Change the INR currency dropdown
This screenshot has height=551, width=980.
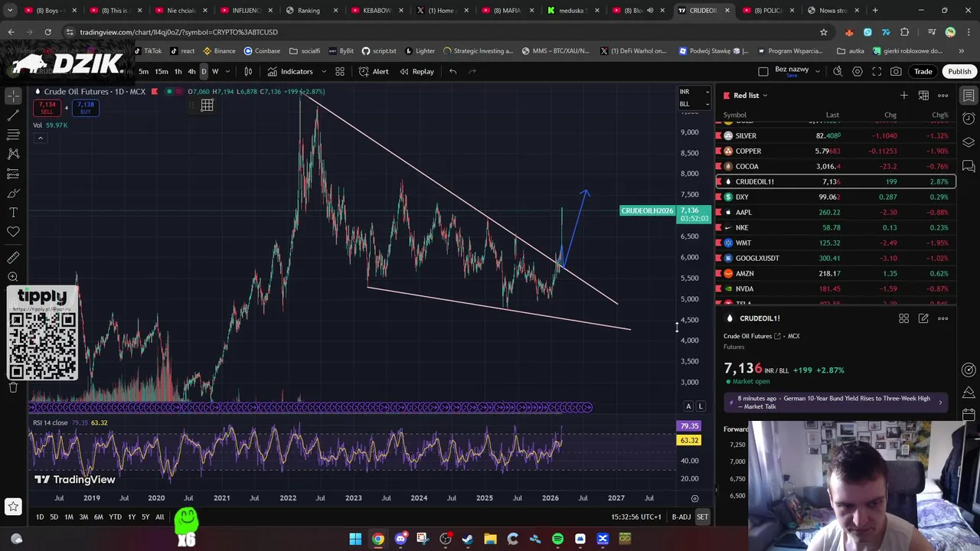[694, 92]
